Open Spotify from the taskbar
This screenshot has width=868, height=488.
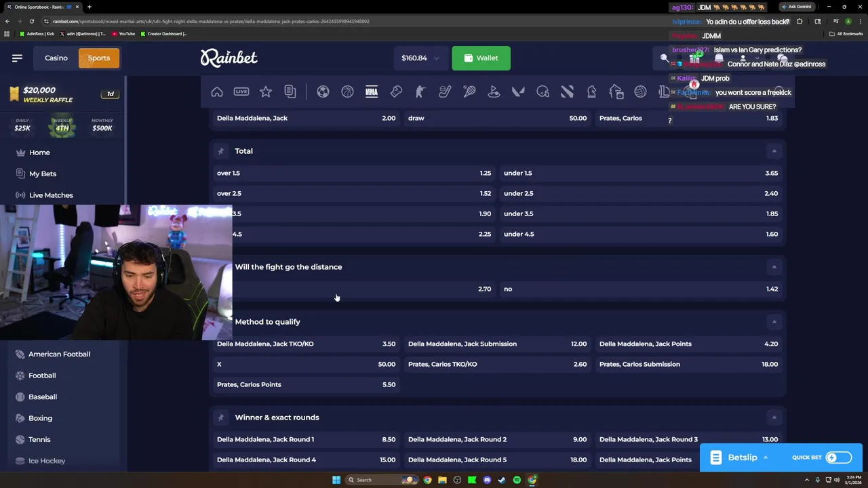point(517,480)
